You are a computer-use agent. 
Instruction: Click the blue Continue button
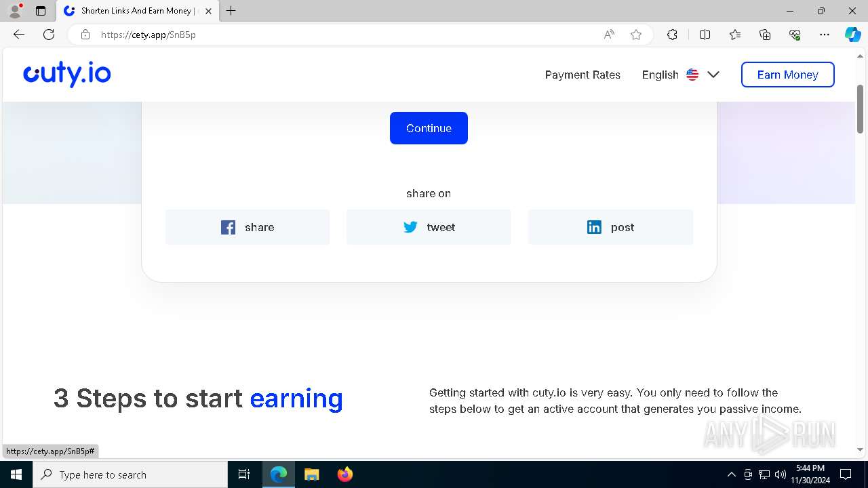429,128
